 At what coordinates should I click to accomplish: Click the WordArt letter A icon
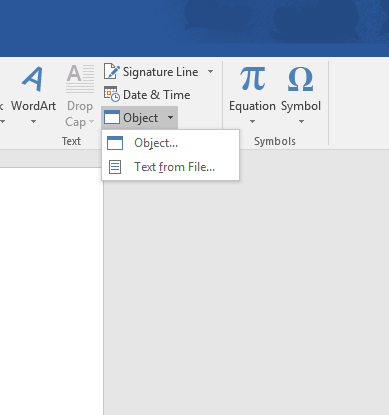[33, 79]
